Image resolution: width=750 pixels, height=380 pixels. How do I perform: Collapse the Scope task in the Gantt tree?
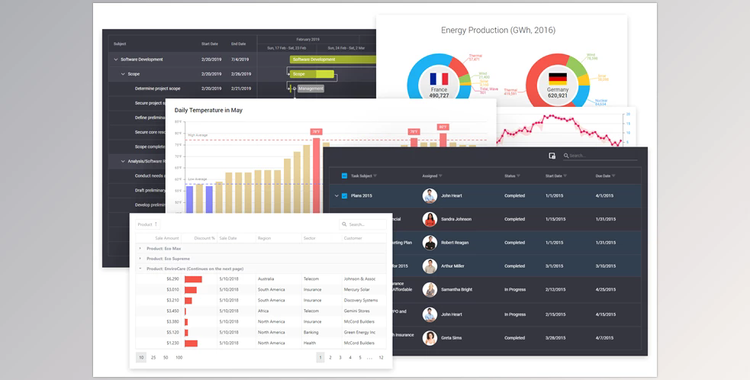123,74
